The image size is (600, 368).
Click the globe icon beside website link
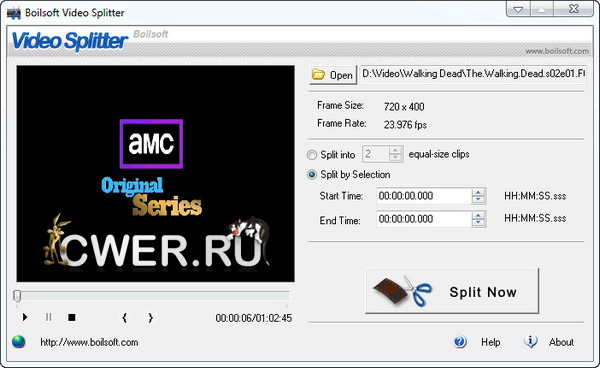(x=18, y=342)
